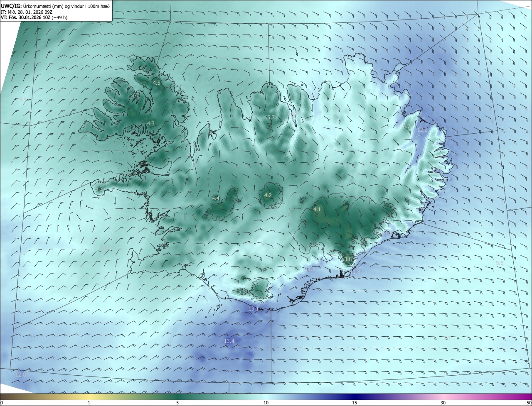
Task: Click the UWC/IG title line
Action: [55, 6]
